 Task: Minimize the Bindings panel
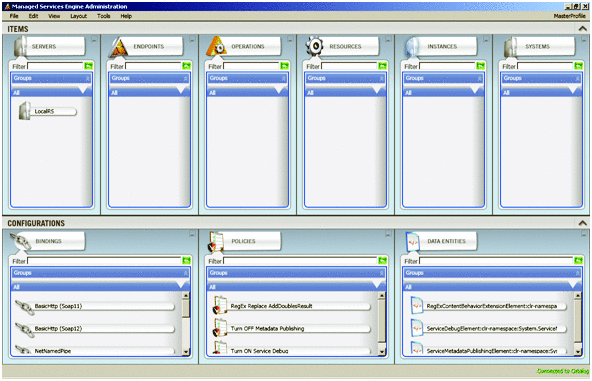tap(192, 234)
